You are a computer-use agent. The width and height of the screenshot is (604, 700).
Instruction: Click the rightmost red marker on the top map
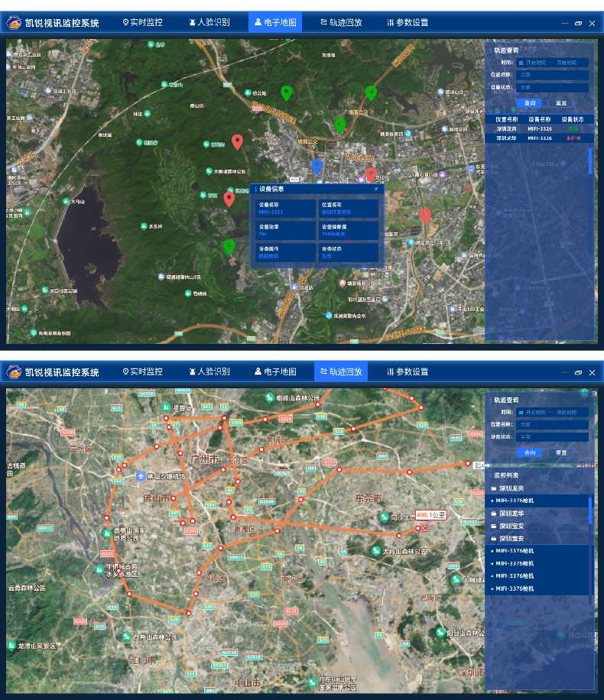(x=425, y=215)
